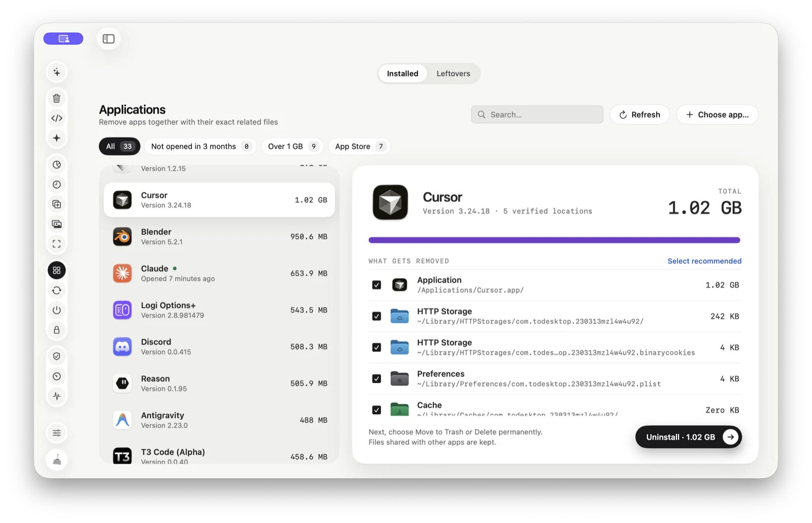812x523 pixels.
Task: Open the four-point star icon in the sidebar
Action: point(57,138)
